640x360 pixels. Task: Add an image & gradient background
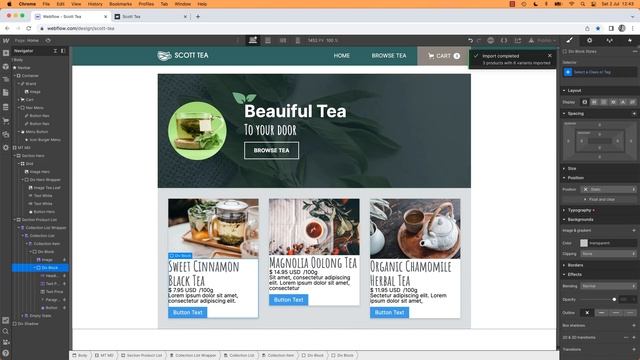point(634,231)
